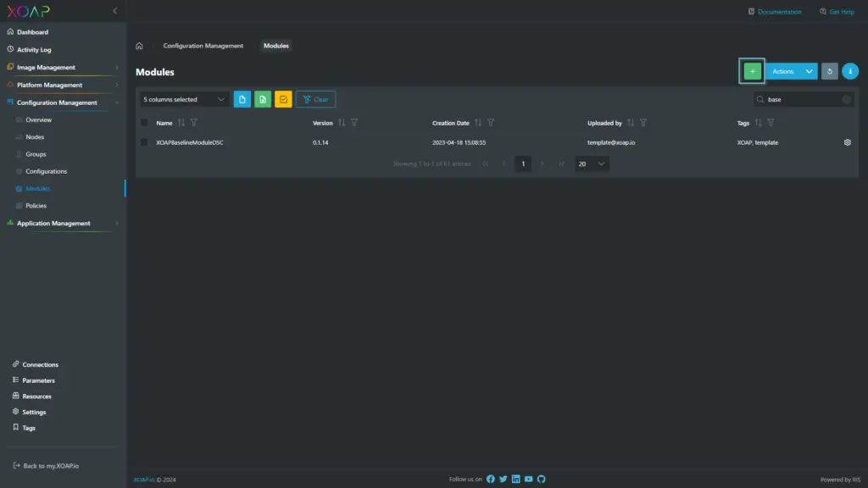Collapse Configuration Management menu
This screenshot has width=868, height=488.
pos(63,103)
